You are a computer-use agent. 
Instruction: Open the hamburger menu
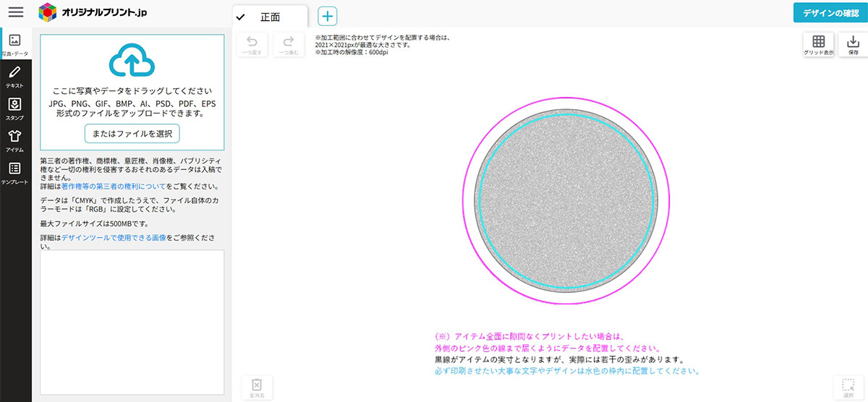coord(16,12)
